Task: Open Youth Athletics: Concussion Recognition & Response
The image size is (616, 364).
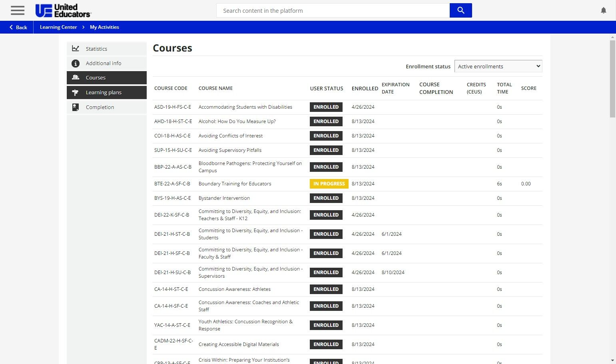Action: coord(245,325)
